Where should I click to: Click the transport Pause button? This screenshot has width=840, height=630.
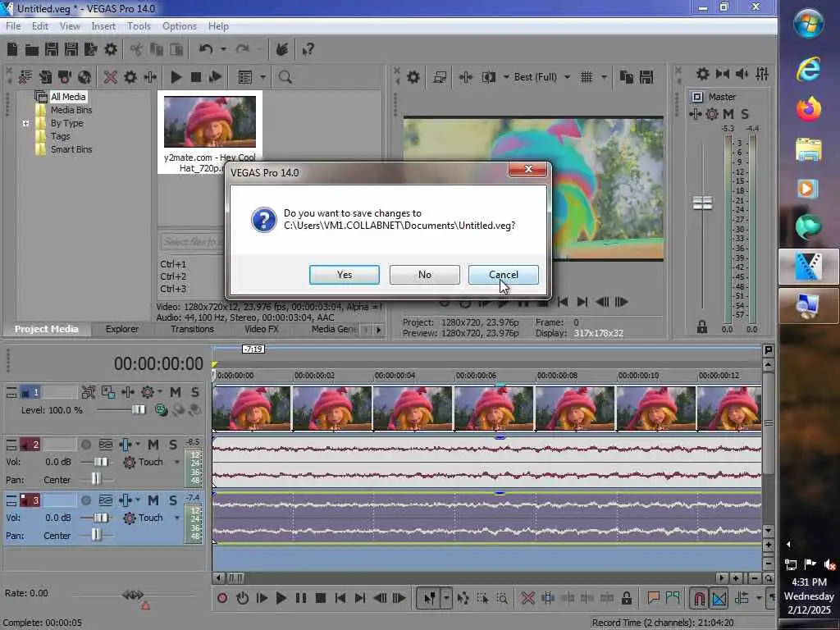click(300, 598)
